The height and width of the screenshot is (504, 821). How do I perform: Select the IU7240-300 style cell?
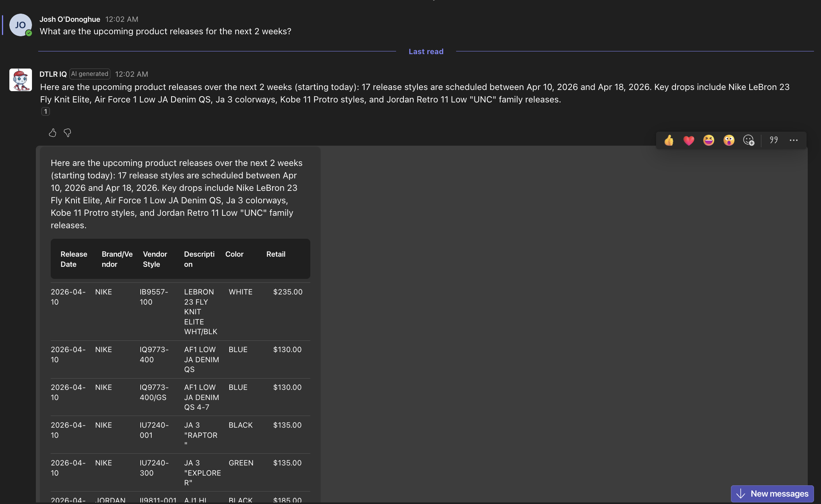click(154, 468)
